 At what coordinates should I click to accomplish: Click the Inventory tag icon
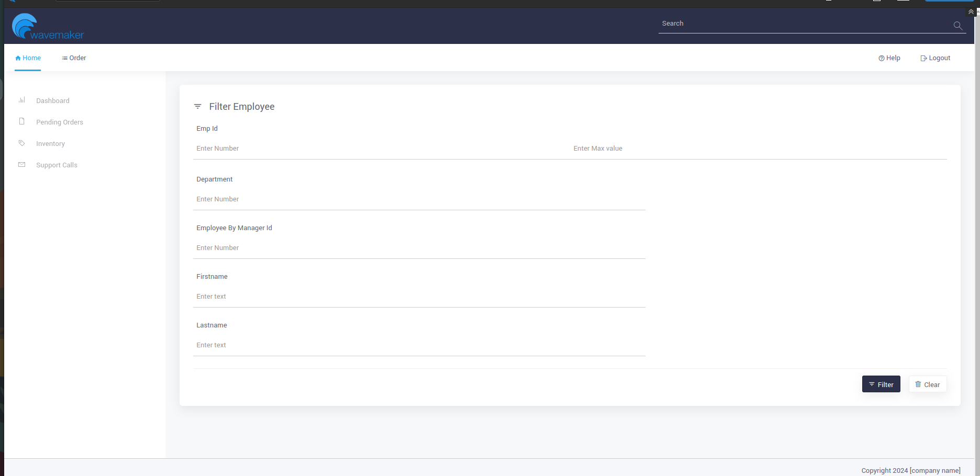pos(22,143)
